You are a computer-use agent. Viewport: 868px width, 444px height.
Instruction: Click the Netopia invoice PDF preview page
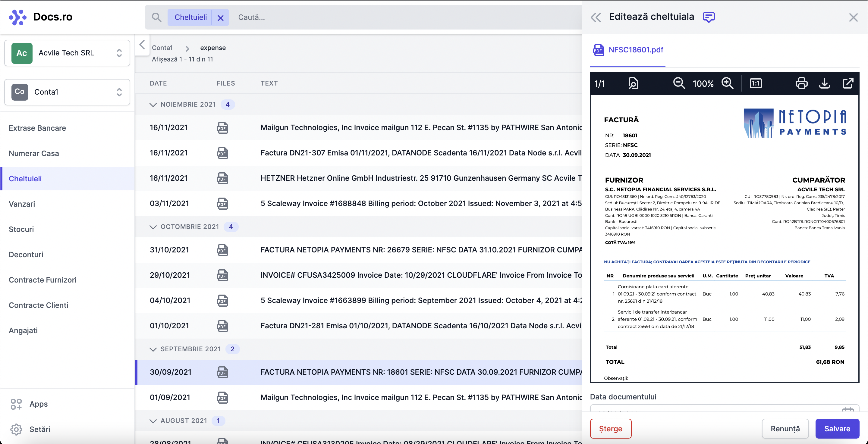[x=725, y=239]
